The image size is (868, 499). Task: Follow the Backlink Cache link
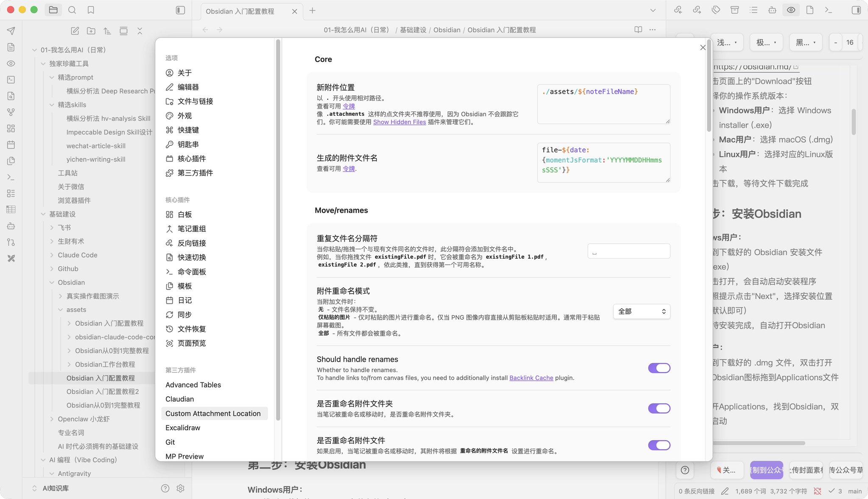point(531,378)
